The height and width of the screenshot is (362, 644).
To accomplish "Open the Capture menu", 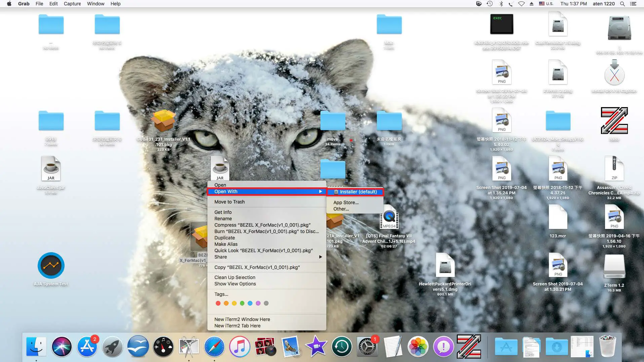I will 72,4.
